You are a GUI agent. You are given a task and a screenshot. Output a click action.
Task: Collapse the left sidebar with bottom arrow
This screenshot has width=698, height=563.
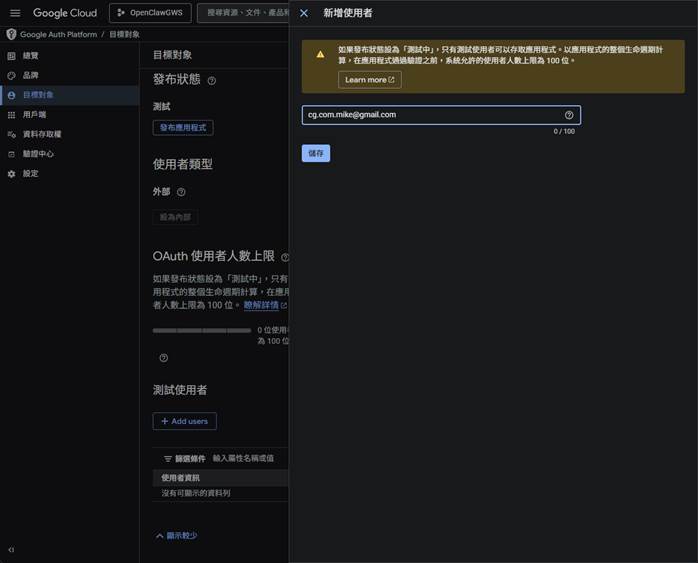[11, 550]
